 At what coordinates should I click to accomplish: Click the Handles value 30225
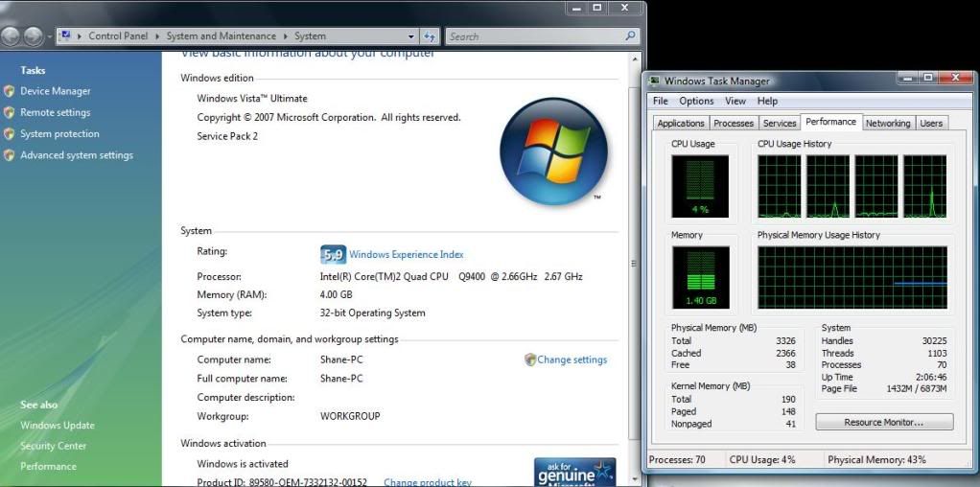click(934, 340)
